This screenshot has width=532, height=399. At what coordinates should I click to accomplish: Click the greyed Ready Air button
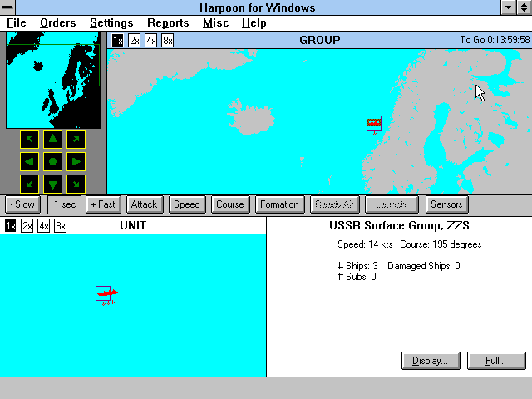coord(334,204)
